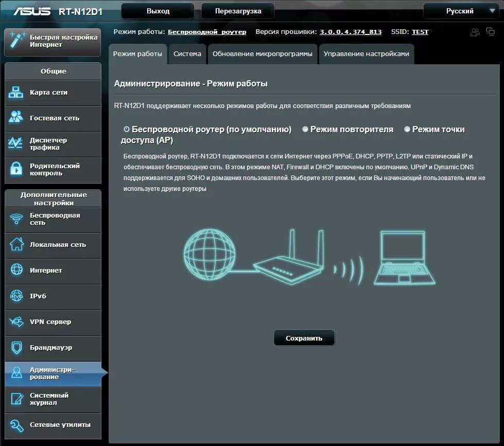Open VPN сервер menu label
The height and width of the screenshot is (446, 504).
click(x=50, y=322)
